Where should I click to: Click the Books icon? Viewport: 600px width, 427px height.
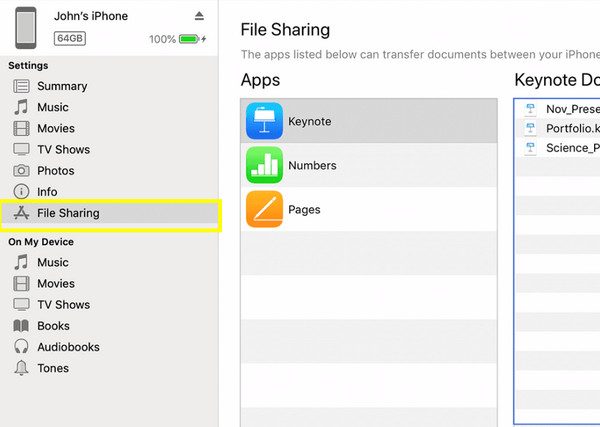click(21, 326)
